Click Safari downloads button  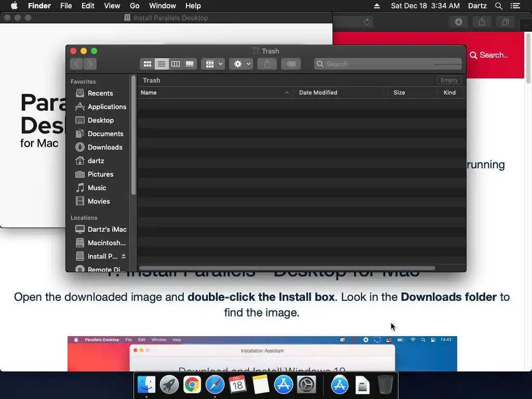click(x=459, y=22)
